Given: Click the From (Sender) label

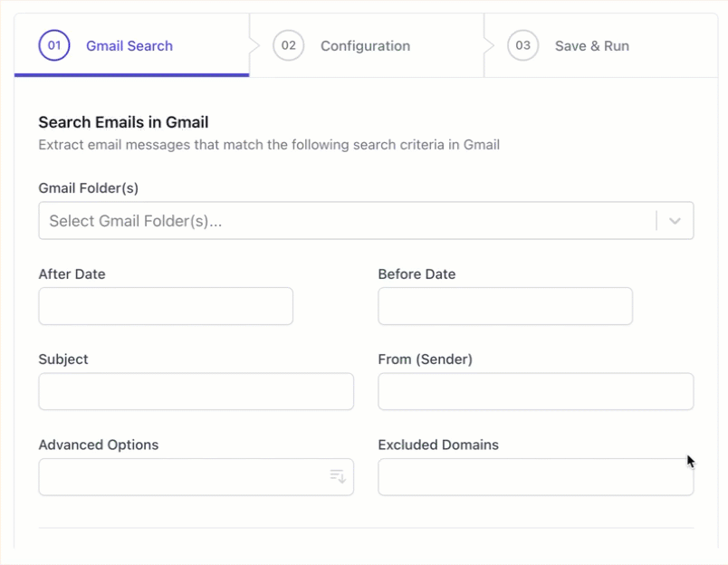Looking at the screenshot, I should pyautogui.click(x=425, y=359).
